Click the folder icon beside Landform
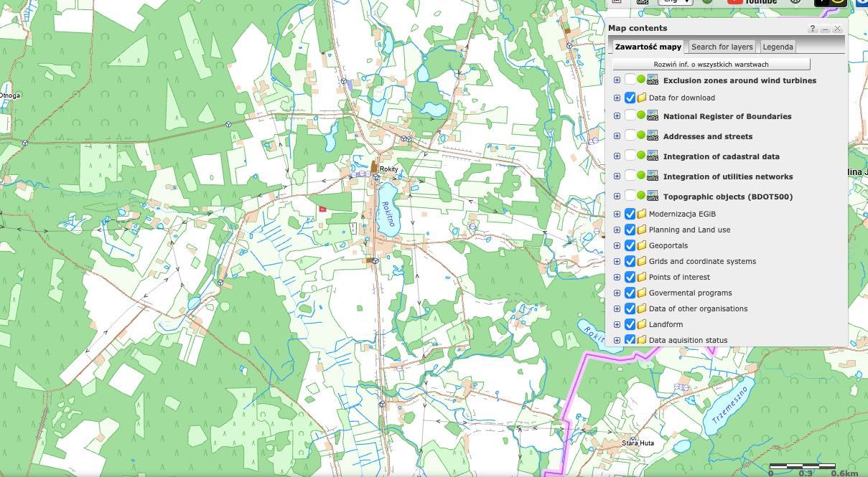Screen dimensions: 868x477 642,324
